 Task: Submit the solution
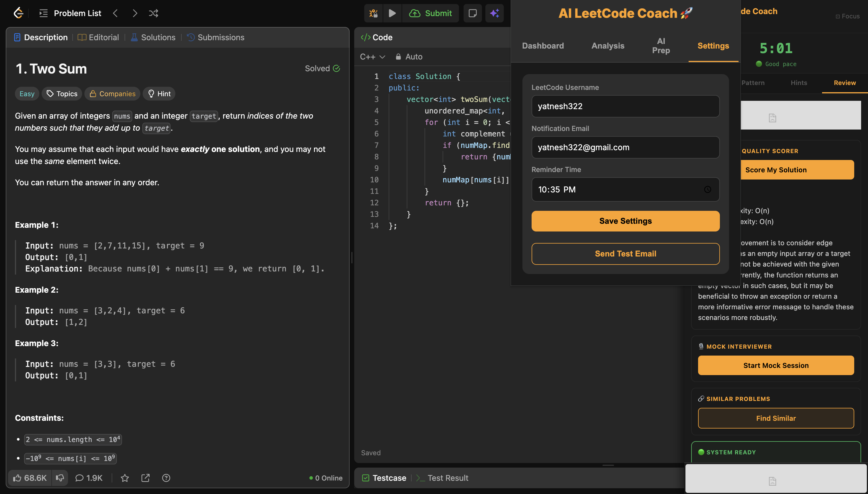pos(431,13)
